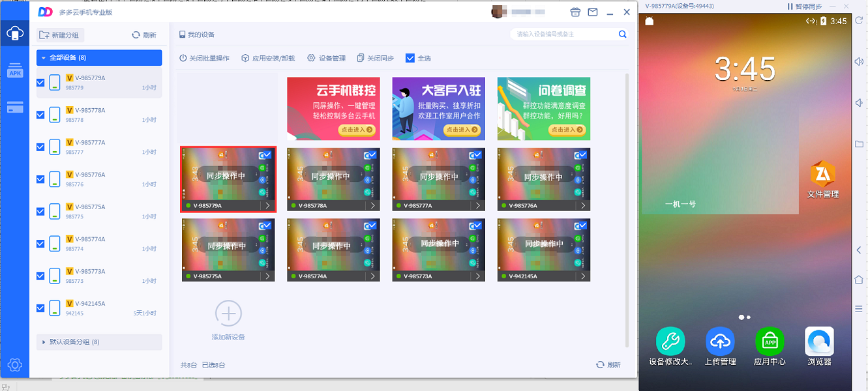This screenshot has height=391, width=868.
Task: Collapse the 全部设备 (8) group
Action: tap(99, 58)
